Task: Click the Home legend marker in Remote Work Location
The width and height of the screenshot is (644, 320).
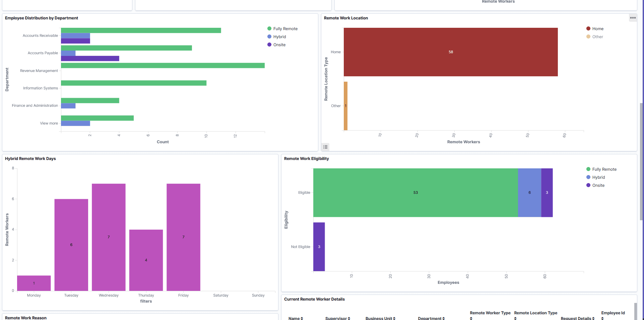Action: 588,28
